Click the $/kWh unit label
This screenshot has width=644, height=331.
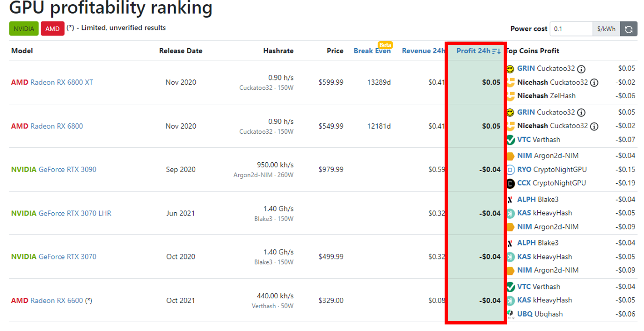tap(606, 29)
